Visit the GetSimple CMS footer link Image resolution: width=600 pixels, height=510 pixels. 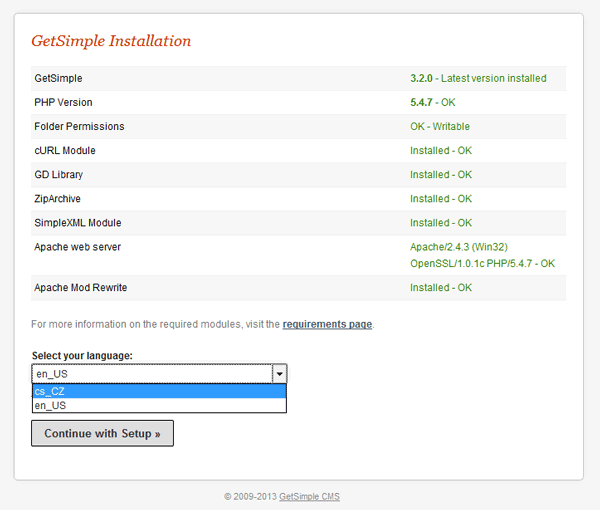pyautogui.click(x=309, y=497)
